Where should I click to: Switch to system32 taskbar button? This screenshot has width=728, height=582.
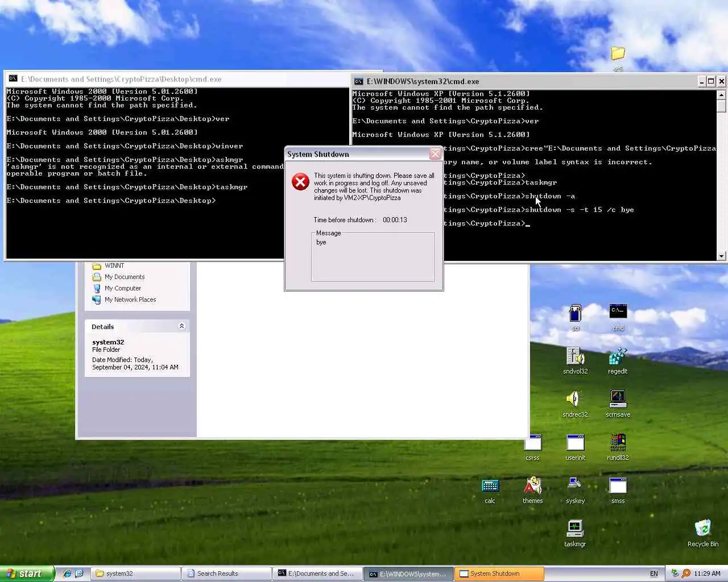135,573
